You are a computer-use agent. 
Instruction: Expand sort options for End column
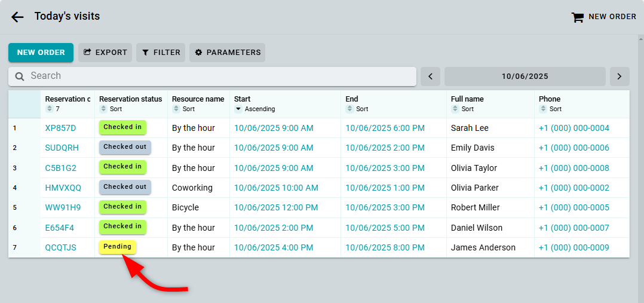pyautogui.click(x=349, y=109)
